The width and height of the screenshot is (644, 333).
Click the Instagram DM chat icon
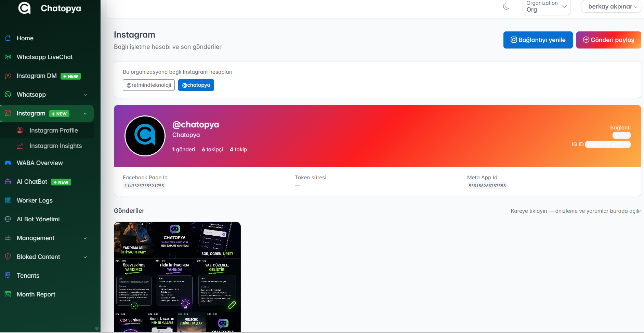coord(8,75)
